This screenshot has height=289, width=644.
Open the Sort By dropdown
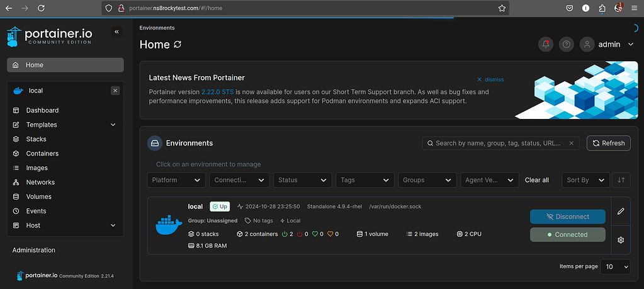585,180
